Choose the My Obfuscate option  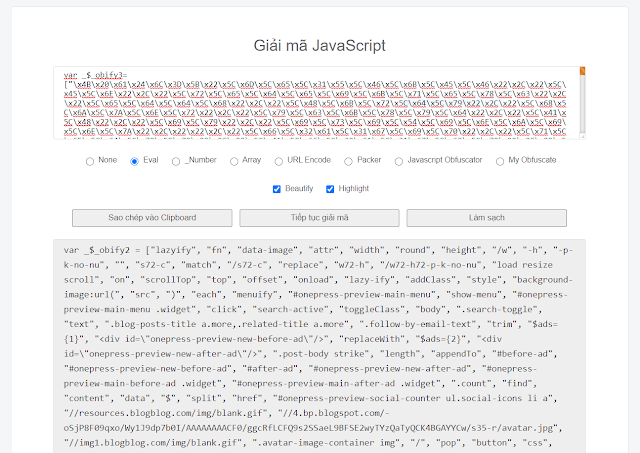(500, 162)
